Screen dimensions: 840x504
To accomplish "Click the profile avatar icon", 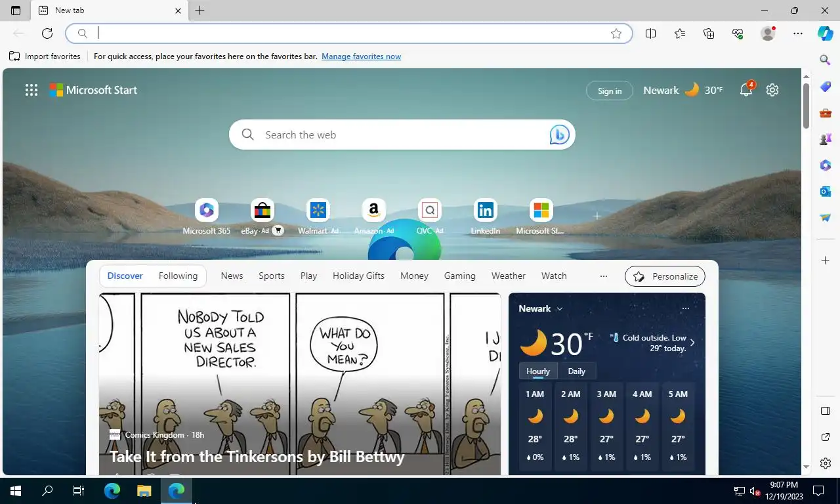I will pos(768,33).
